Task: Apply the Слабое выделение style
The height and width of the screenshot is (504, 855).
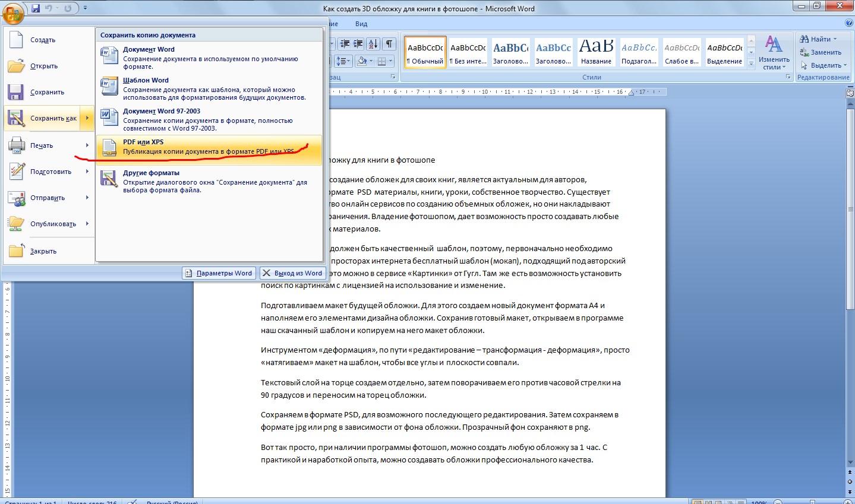Action: (x=682, y=52)
